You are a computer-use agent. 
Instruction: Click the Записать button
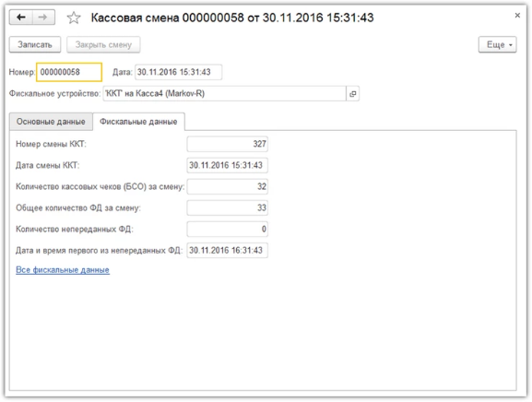click(x=35, y=45)
